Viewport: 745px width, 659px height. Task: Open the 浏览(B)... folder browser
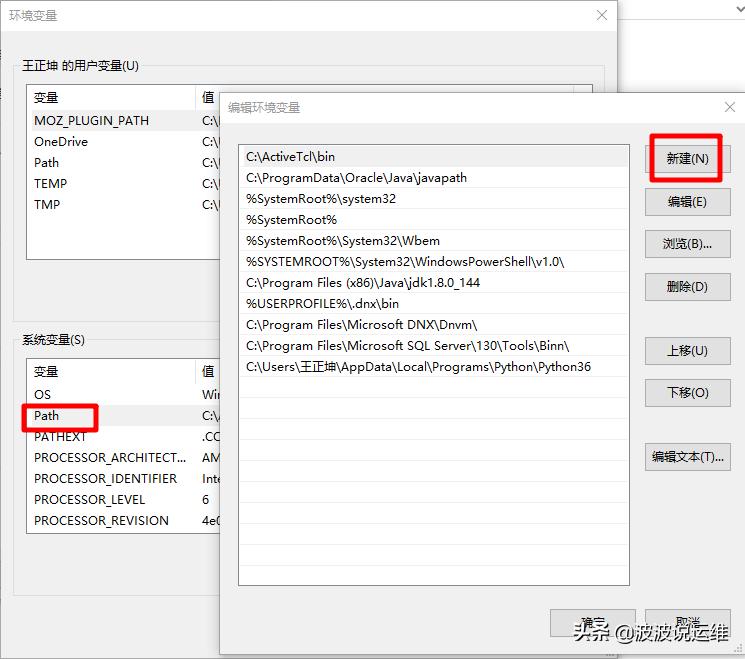[688, 244]
